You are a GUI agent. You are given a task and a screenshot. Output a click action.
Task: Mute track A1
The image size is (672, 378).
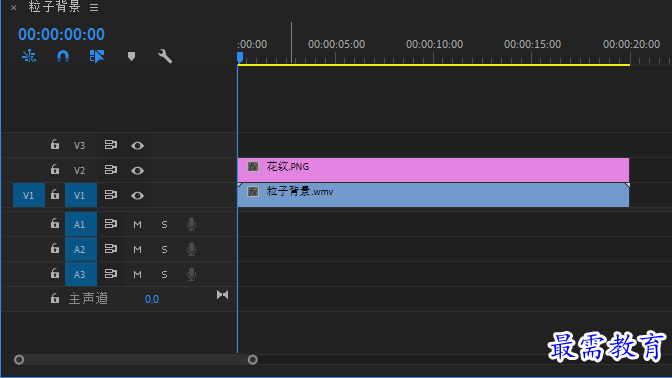pos(137,225)
